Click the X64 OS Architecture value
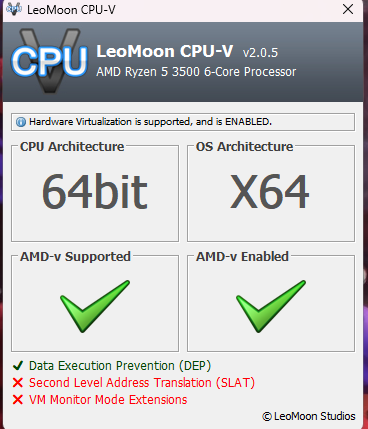Screen dimensions: 368x429 click(x=270, y=191)
